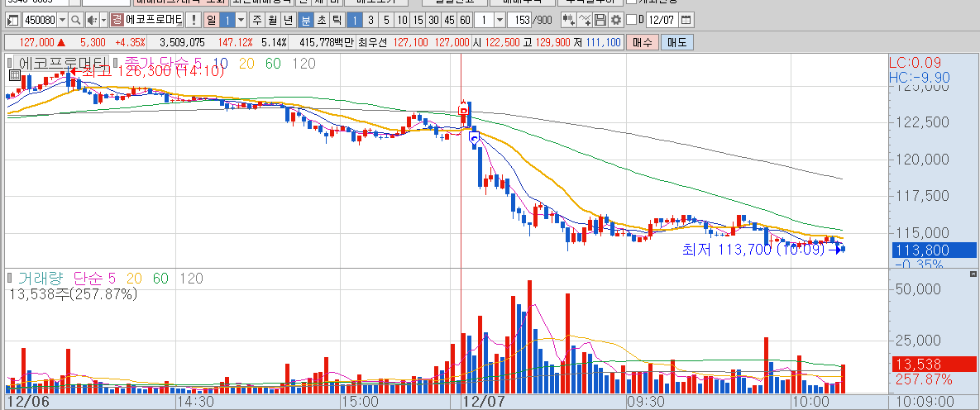Select the 15 minute interval tab
The width and height of the screenshot is (980, 410).
418,20
